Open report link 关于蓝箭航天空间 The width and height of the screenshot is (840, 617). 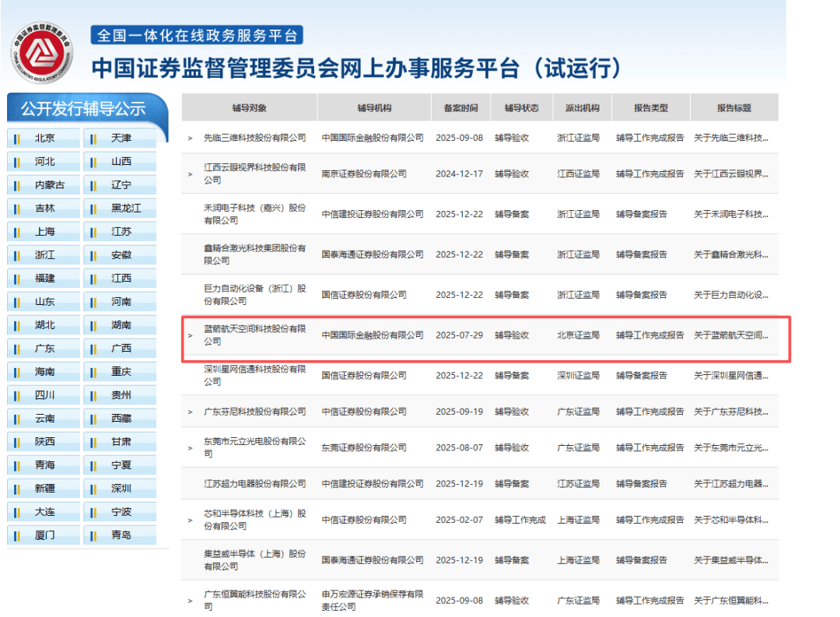point(731,335)
